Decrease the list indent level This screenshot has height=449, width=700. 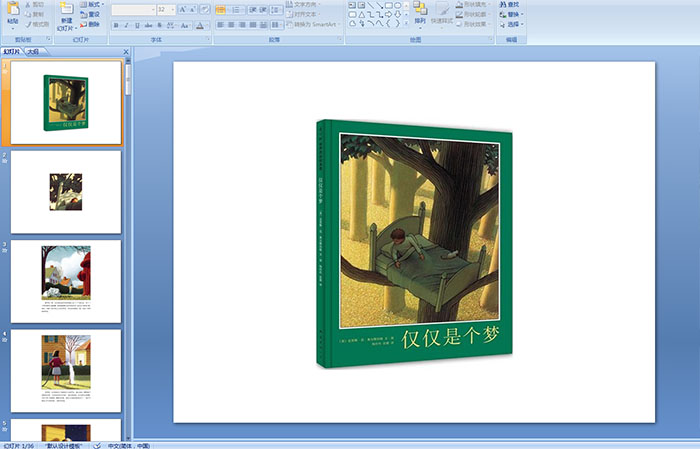coord(253,10)
